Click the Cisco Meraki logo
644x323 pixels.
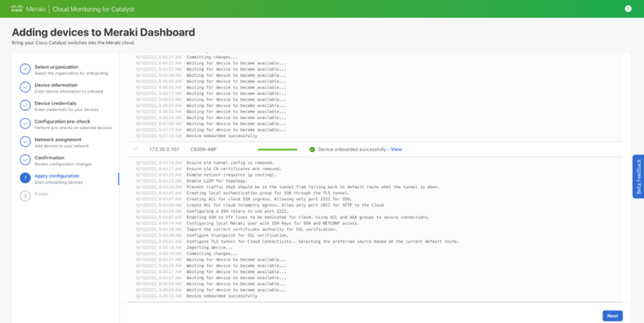(28, 9)
